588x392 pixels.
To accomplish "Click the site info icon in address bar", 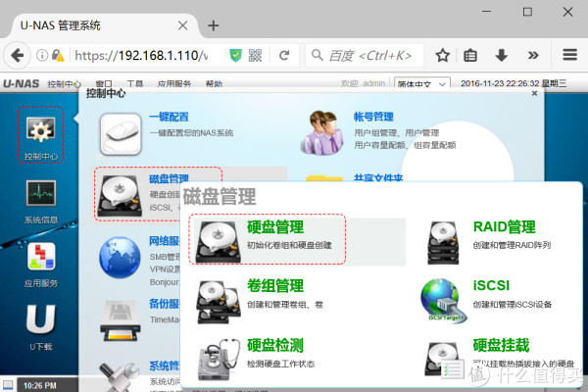I will [x=42, y=56].
